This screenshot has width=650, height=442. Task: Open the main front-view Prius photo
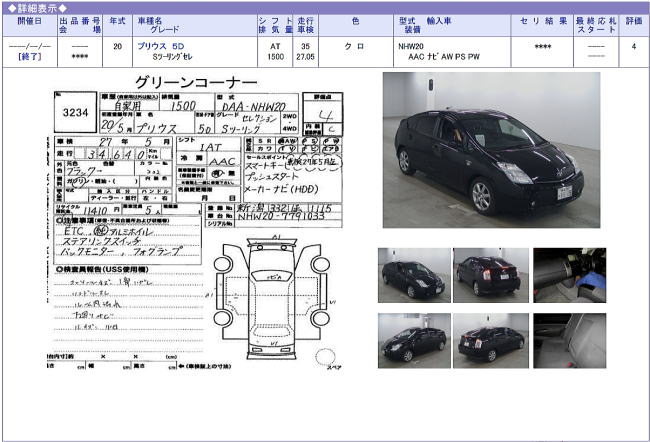tap(491, 150)
